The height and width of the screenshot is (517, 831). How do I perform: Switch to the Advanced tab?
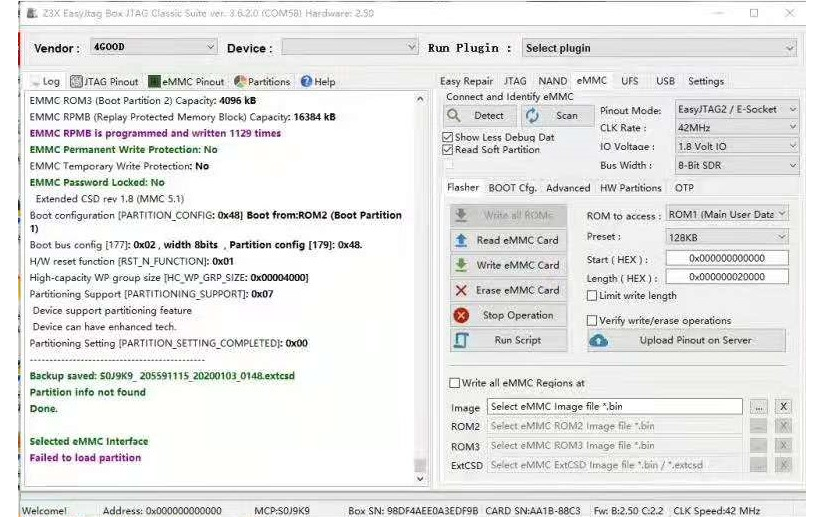pyautogui.click(x=568, y=188)
